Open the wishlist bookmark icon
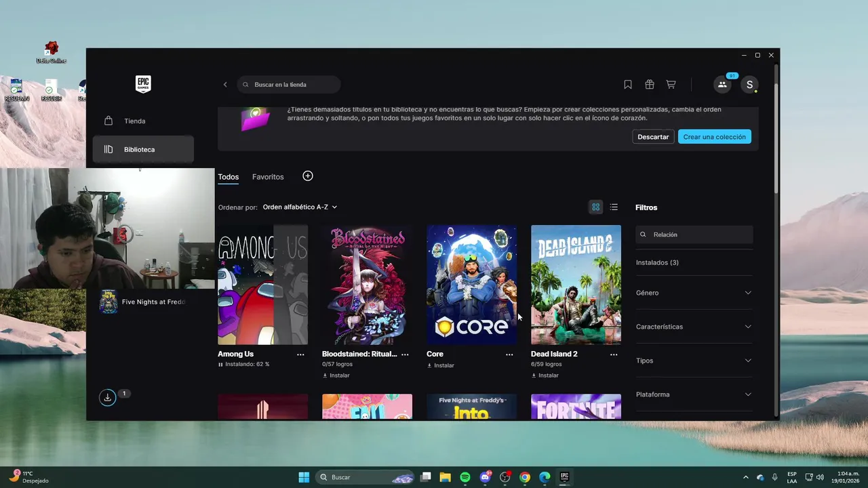 [628, 85]
